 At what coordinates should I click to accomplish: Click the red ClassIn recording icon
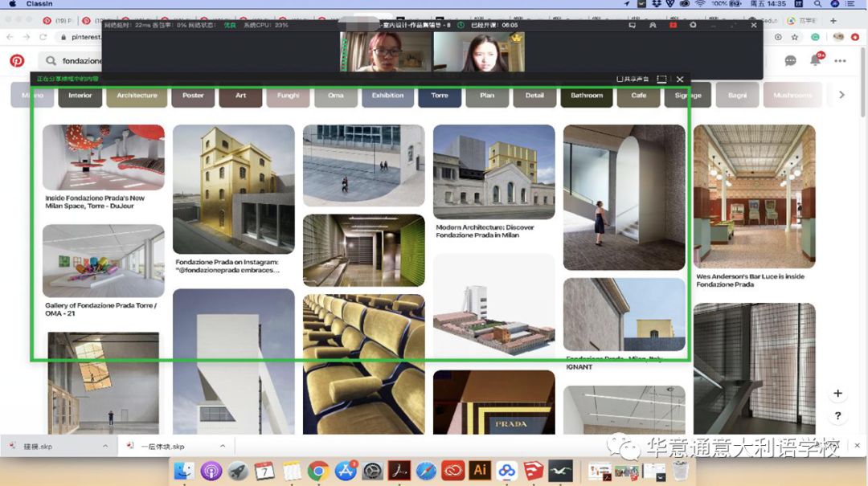[x=674, y=25]
